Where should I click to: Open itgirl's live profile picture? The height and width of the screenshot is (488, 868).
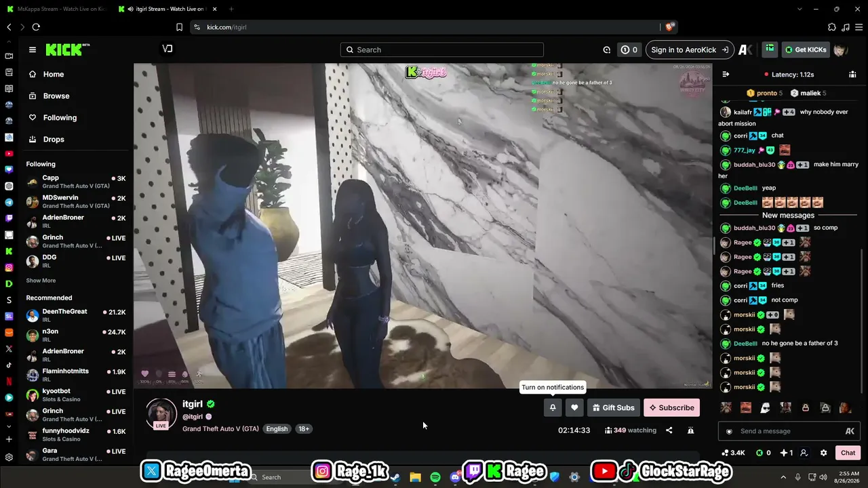(161, 413)
